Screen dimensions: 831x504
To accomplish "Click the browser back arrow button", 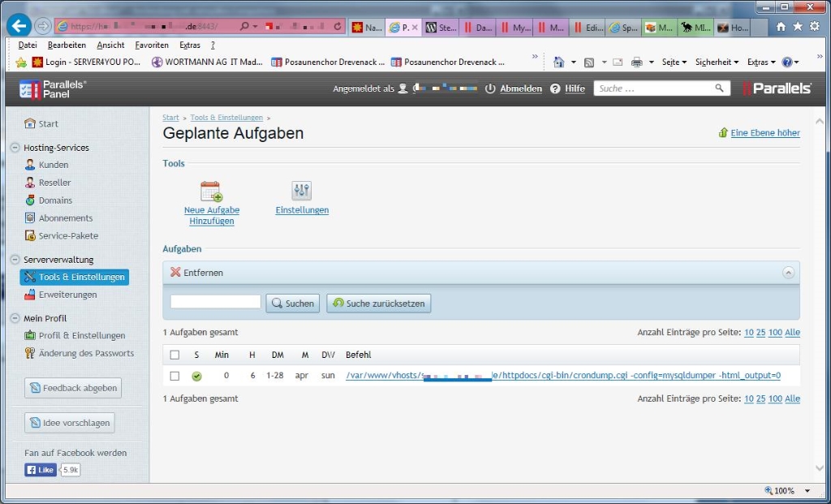I will (x=19, y=26).
